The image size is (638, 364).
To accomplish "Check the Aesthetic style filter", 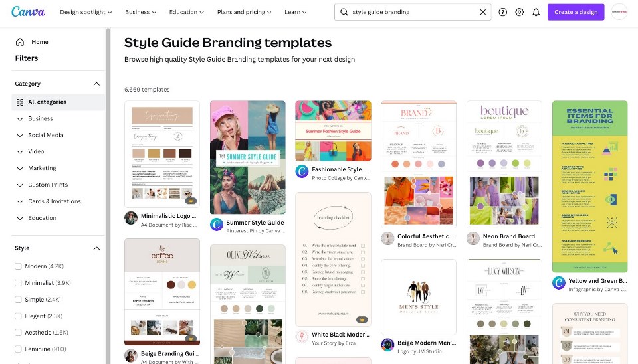I will point(19,333).
